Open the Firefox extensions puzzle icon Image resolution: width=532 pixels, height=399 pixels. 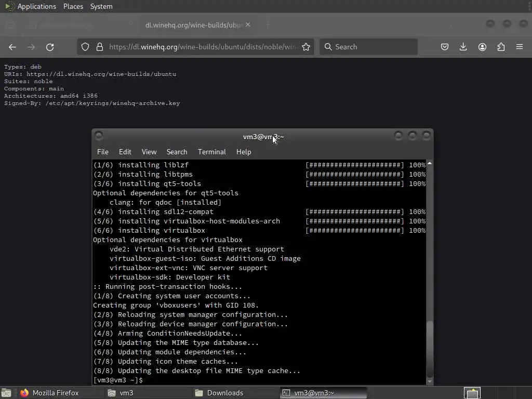(501, 47)
